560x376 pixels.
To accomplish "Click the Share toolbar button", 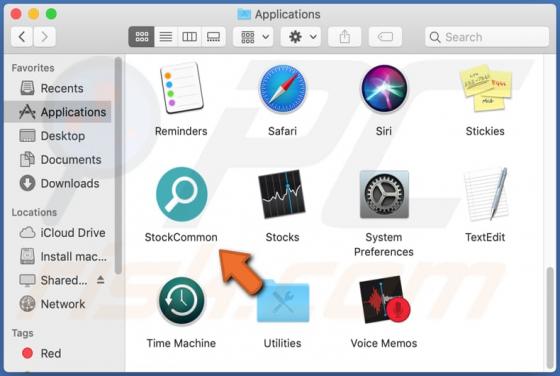I will pos(345,37).
